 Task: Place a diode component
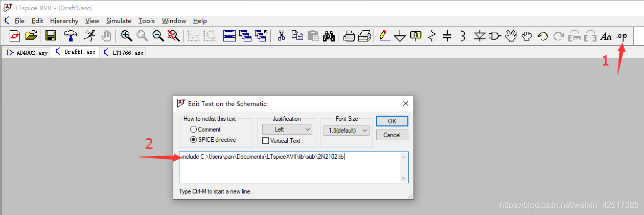479,36
